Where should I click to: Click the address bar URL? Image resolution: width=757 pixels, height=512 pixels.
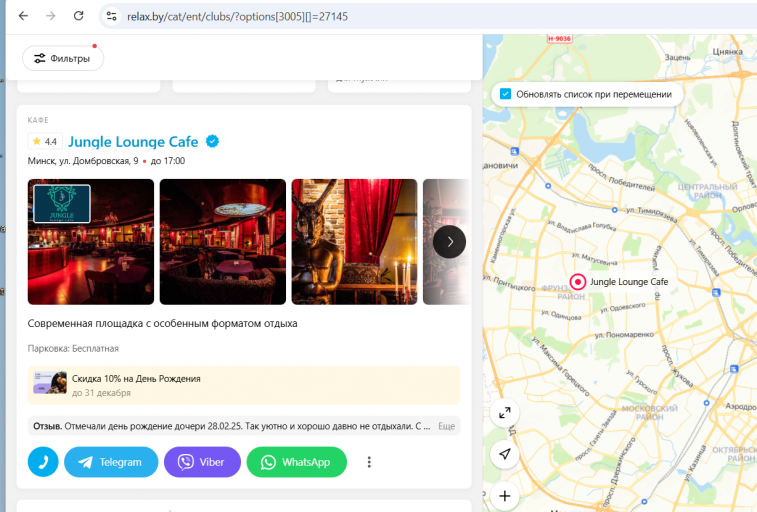[x=237, y=16]
